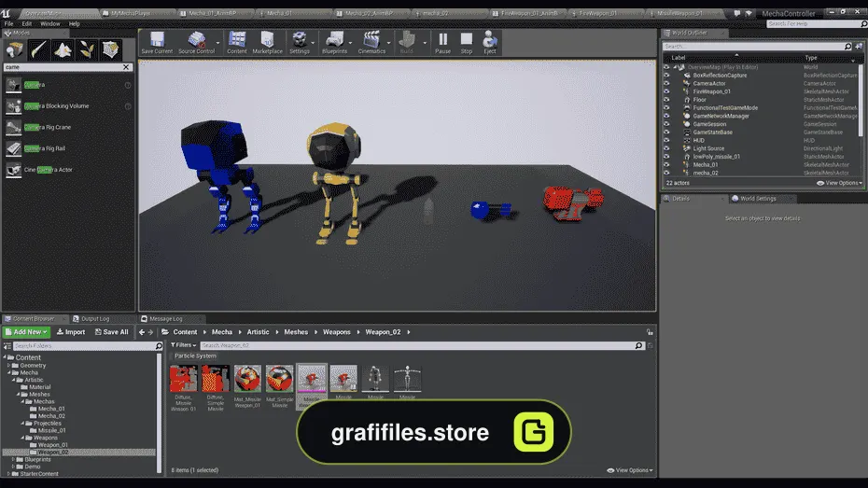Open the Blueprints toolbar button
Viewport: 868px width, 488px height.
pyautogui.click(x=334, y=43)
